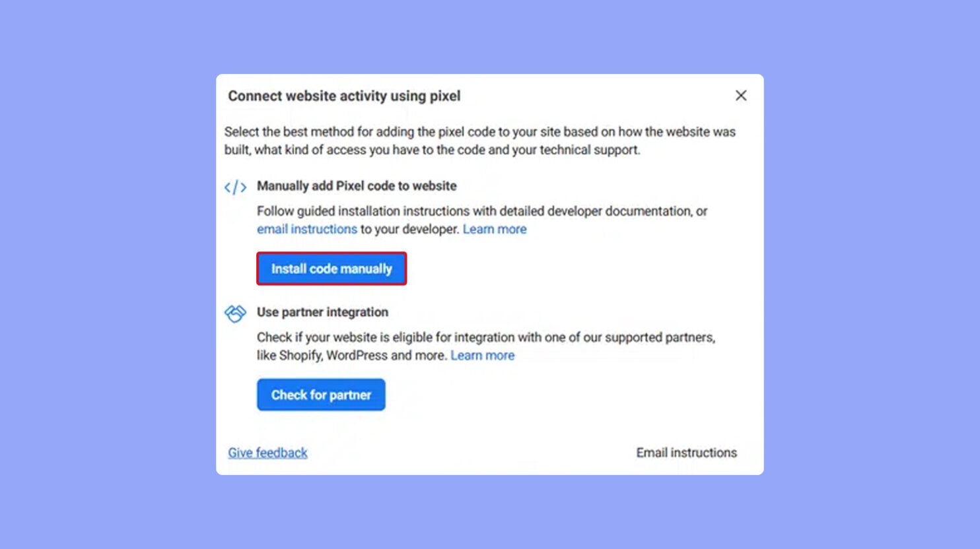
Task: Select the Give feedback link
Action: click(267, 453)
